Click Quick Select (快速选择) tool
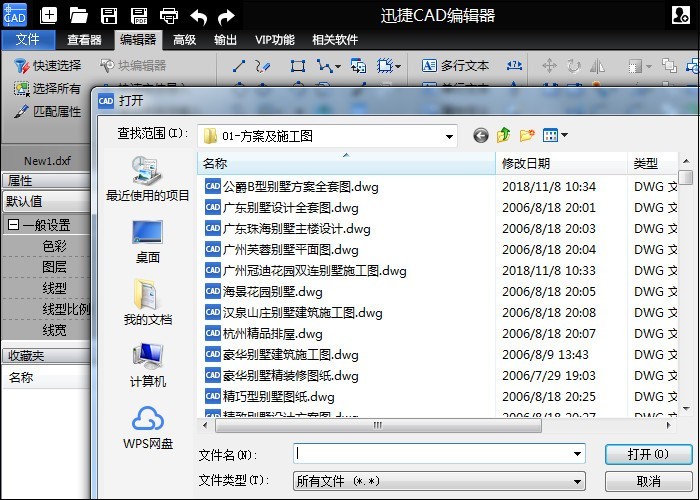Viewport: 700px width, 500px height. (x=47, y=66)
